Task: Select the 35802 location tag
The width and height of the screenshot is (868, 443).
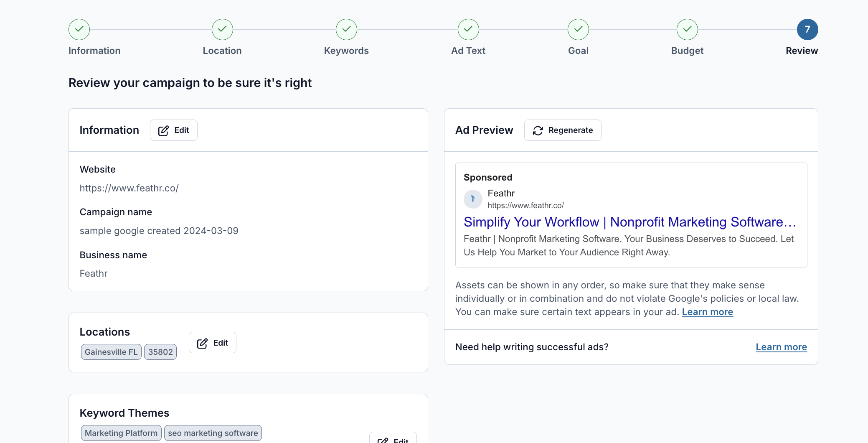Action: pos(160,352)
